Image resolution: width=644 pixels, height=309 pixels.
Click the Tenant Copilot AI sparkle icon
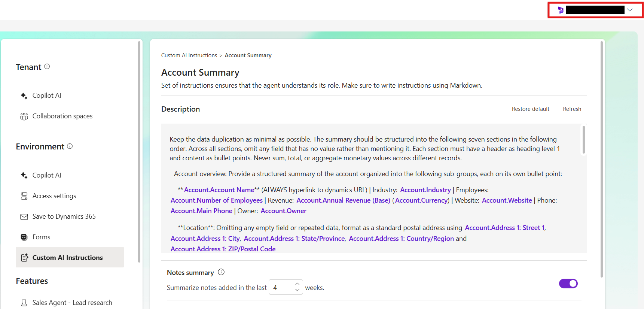[24, 96]
